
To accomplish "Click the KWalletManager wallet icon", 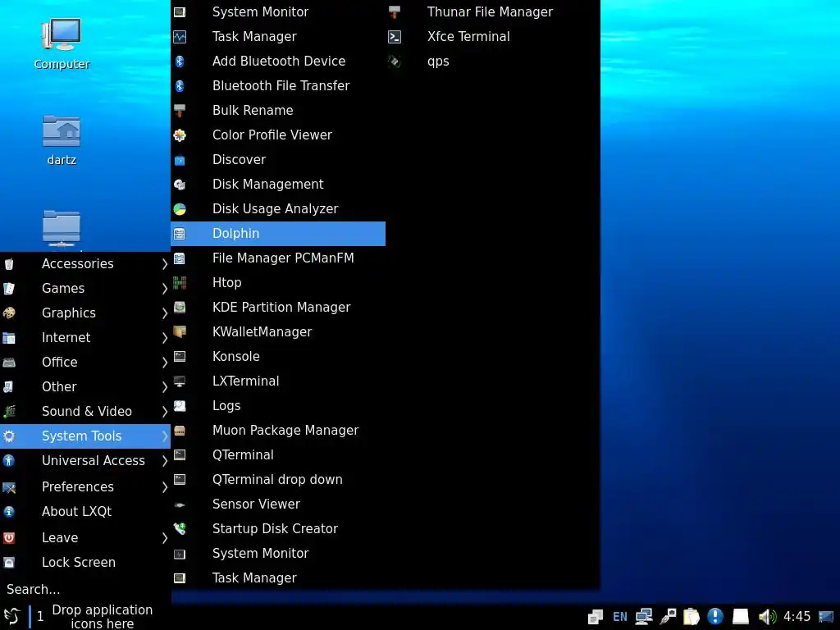I will (x=180, y=332).
